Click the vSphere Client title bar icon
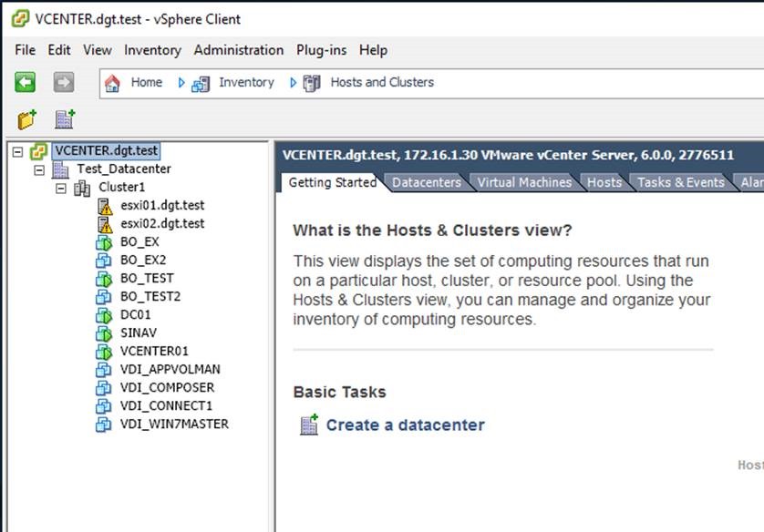 20,19
